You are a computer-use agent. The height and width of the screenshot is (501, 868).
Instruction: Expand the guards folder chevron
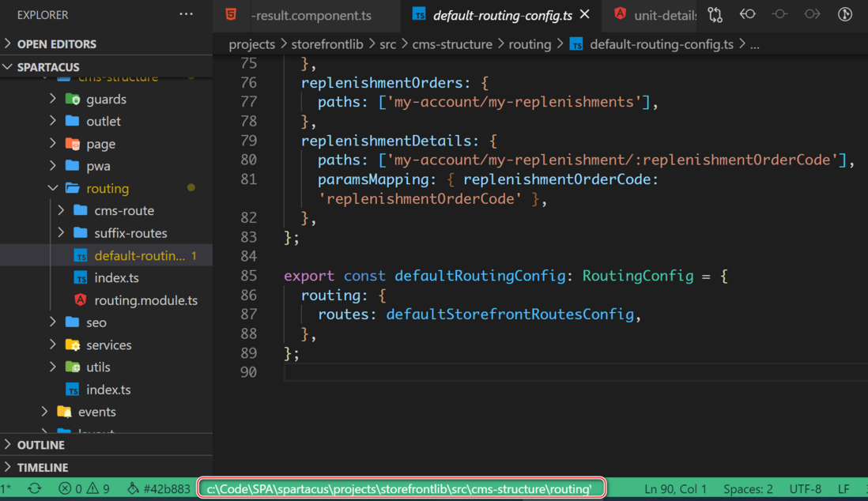[x=53, y=99]
